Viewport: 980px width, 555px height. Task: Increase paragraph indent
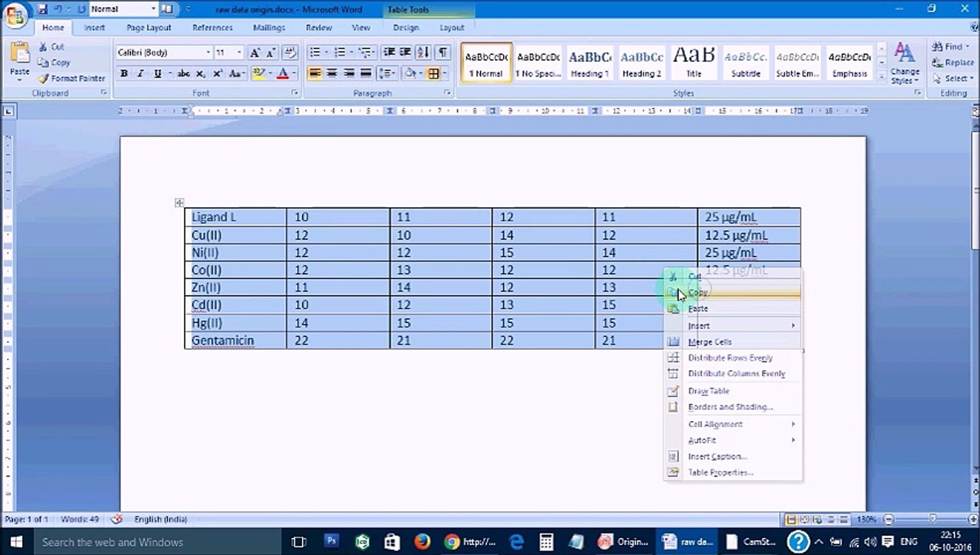(x=405, y=52)
